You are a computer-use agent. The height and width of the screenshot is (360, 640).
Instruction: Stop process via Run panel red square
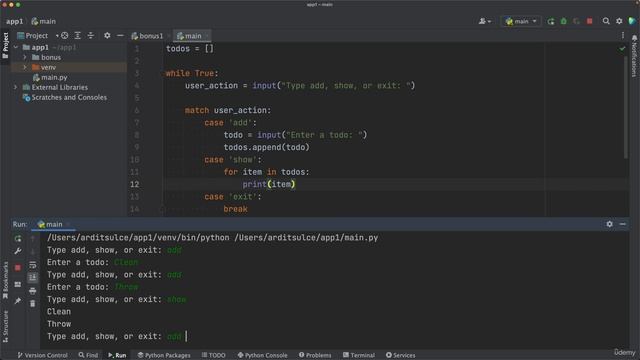pyautogui.click(x=18, y=268)
